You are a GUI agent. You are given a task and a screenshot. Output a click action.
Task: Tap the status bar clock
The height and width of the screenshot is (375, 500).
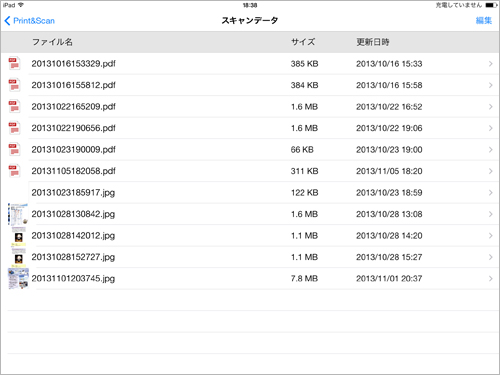pyautogui.click(x=250, y=5)
